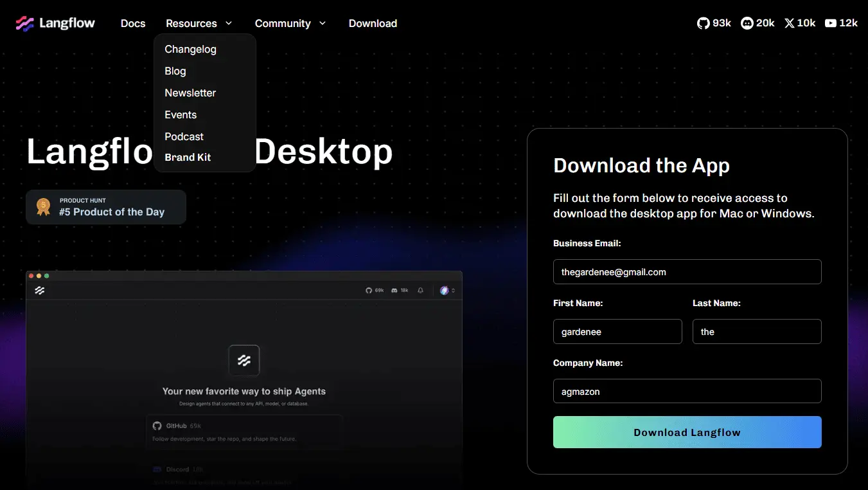The height and width of the screenshot is (490, 868).
Task: Click the Download Langflow button
Action: 687,432
